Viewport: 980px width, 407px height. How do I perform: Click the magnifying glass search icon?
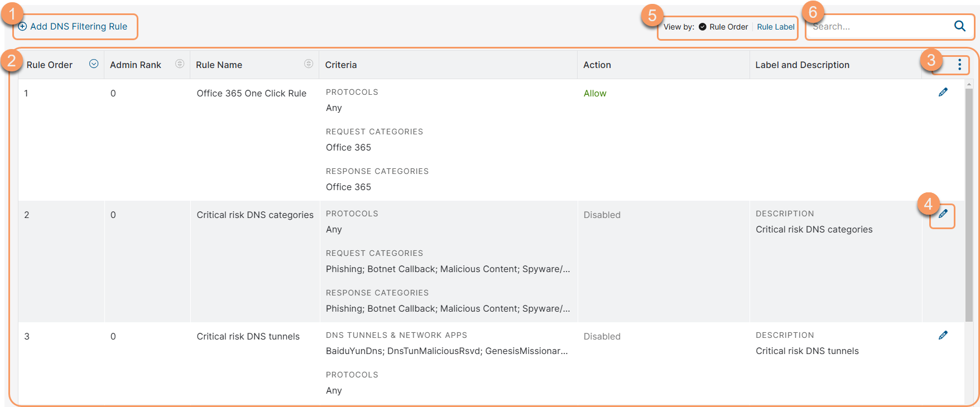(x=959, y=26)
